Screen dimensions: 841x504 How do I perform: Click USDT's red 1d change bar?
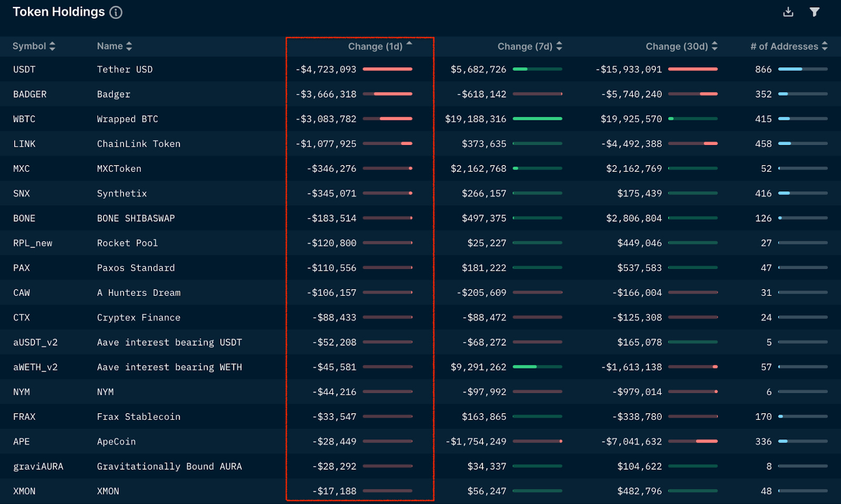[x=387, y=69]
